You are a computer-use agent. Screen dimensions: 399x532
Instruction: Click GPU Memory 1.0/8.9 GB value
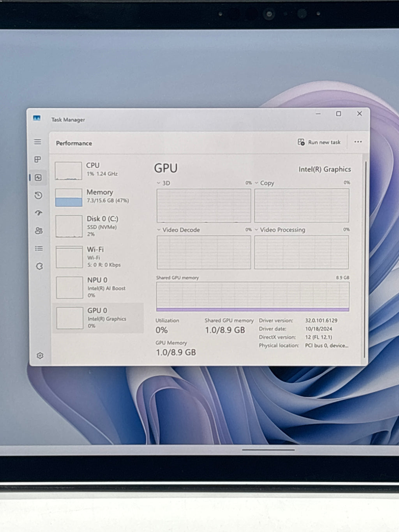(x=176, y=353)
